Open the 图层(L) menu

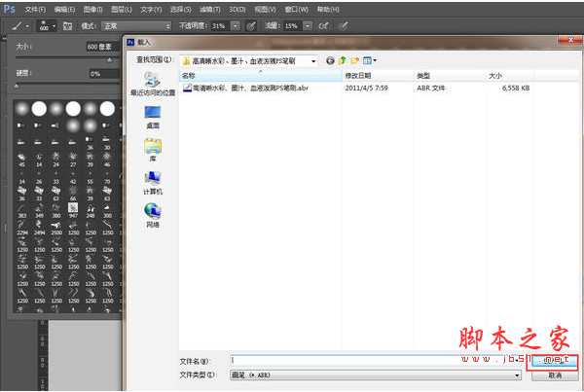coord(122,10)
